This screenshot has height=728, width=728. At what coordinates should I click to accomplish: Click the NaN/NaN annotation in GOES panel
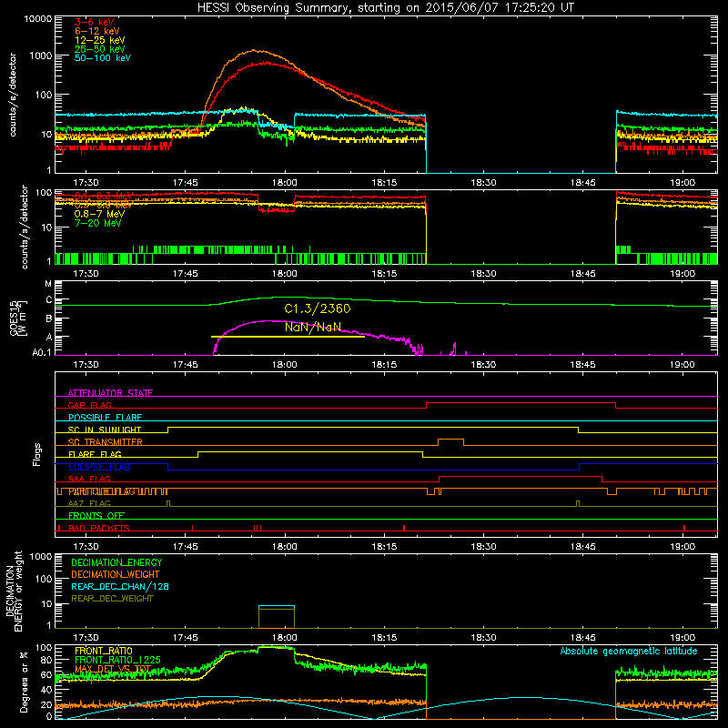tap(313, 327)
